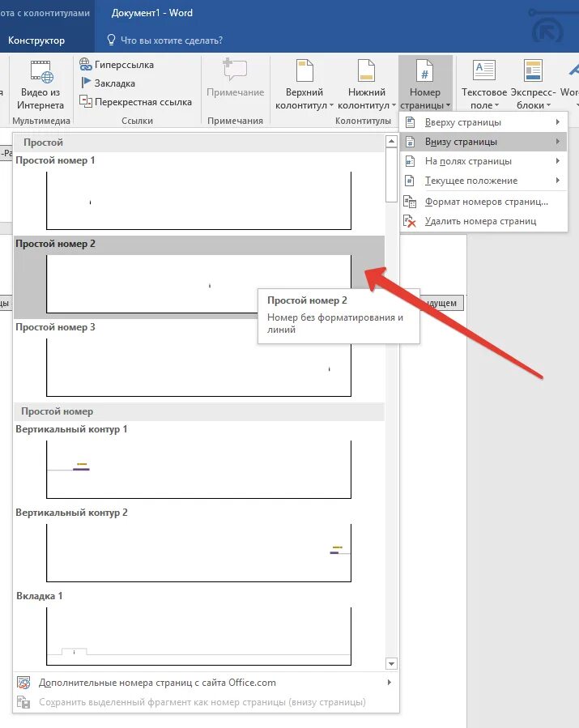
Task: Click the gallery scrollbar down arrow
Action: (391, 664)
